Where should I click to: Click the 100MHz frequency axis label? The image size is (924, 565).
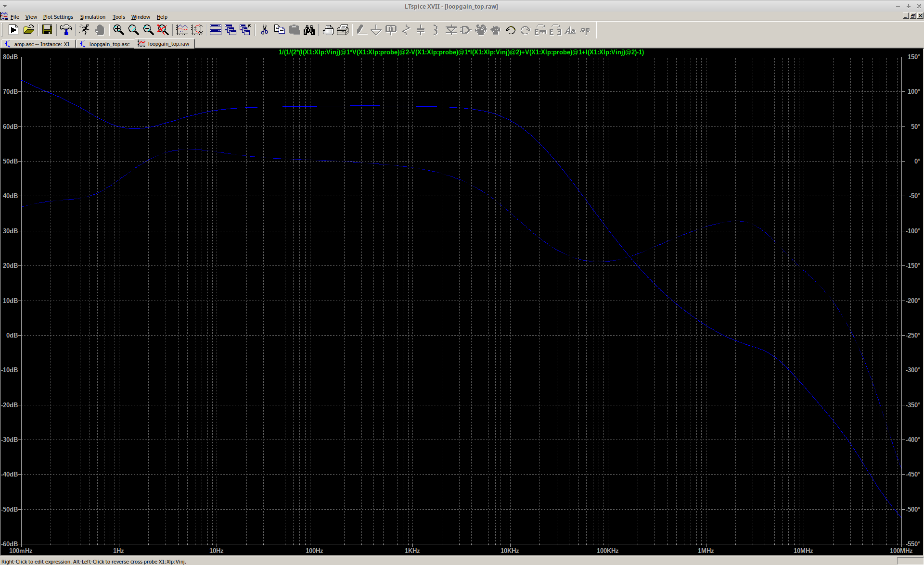click(901, 551)
